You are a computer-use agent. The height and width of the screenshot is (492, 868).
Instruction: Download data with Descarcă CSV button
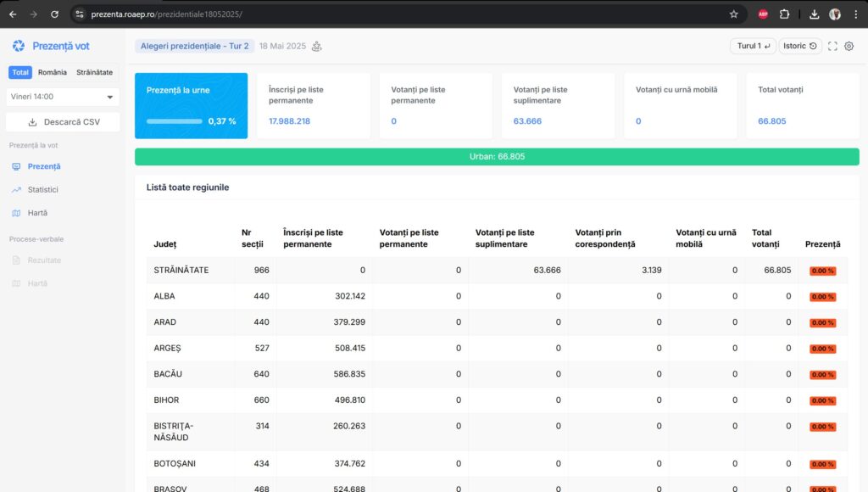[x=63, y=122]
